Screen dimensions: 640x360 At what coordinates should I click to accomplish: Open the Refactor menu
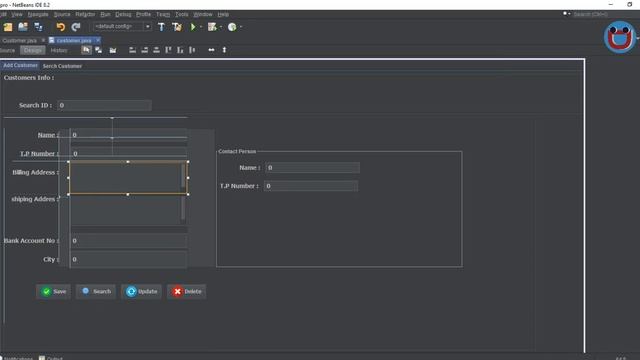[85, 14]
